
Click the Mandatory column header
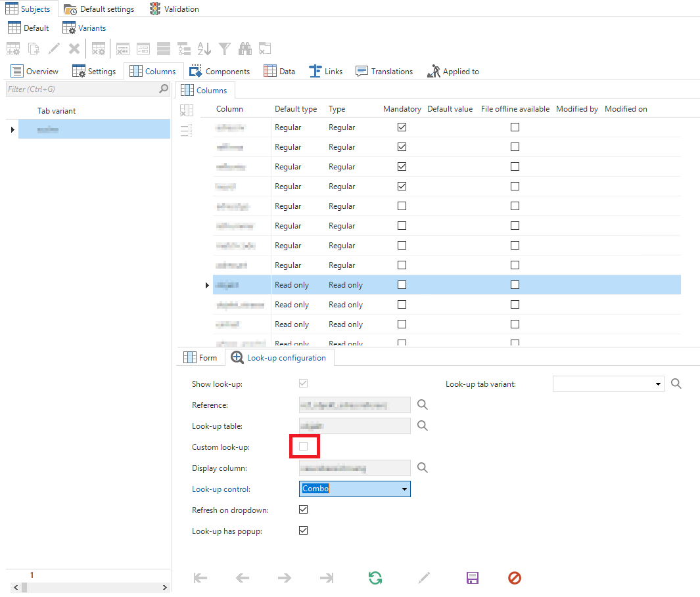click(402, 109)
